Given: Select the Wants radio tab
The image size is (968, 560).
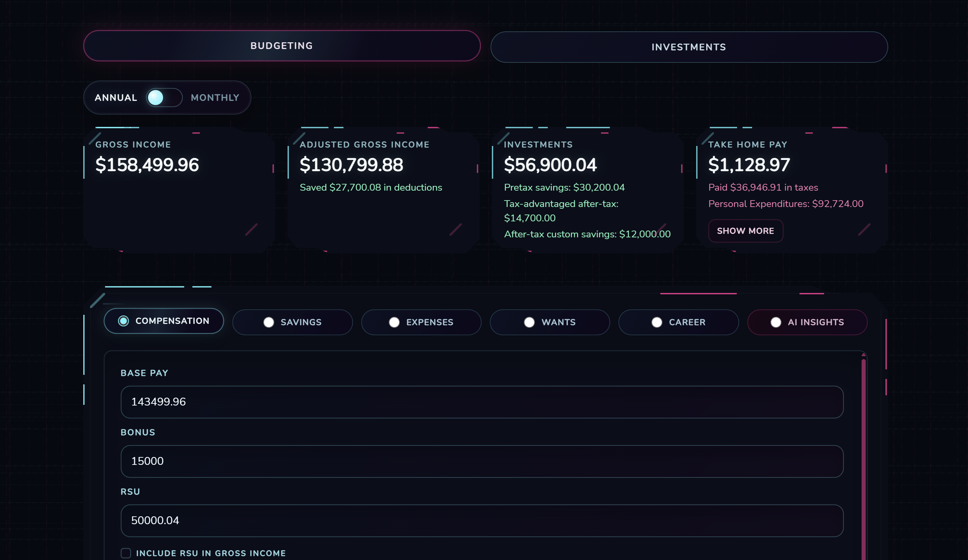Looking at the screenshot, I should point(550,322).
